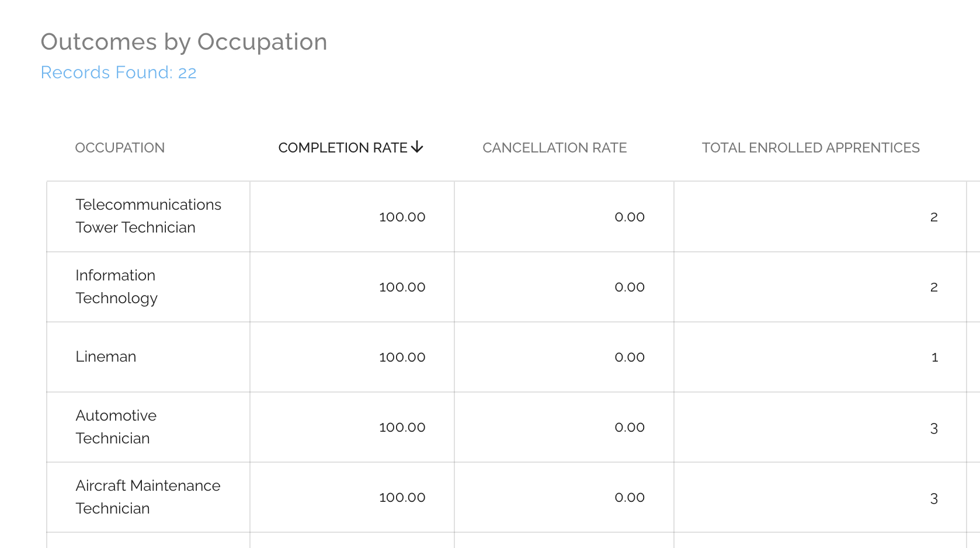This screenshot has height=548, width=980.
Task: Click Lineman's total enrolled apprentices value
Action: coord(934,358)
